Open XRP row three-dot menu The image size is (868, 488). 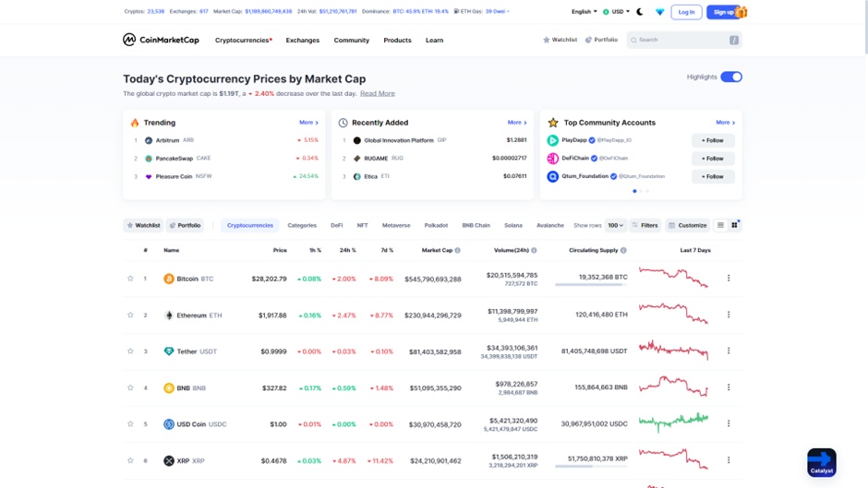tap(729, 459)
